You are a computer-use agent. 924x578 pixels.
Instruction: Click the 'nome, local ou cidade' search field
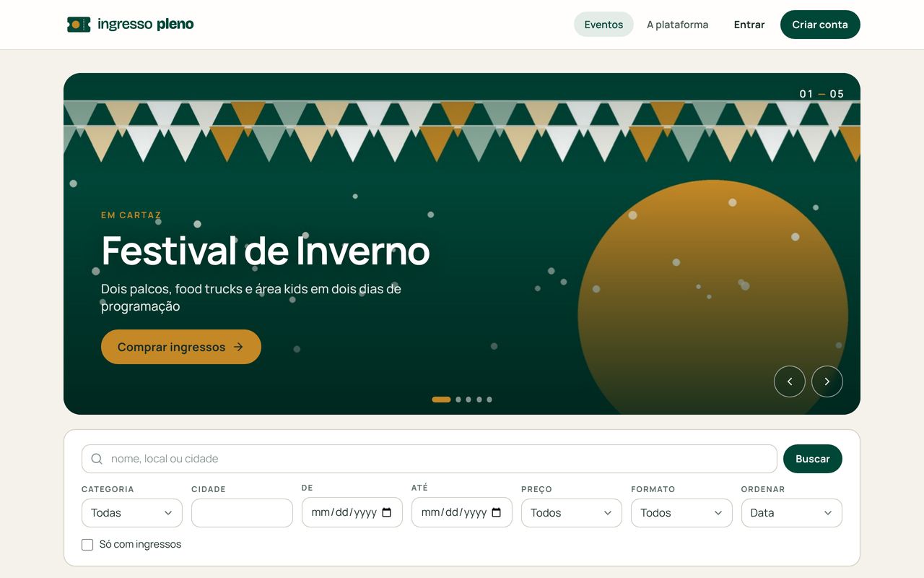(x=430, y=459)
